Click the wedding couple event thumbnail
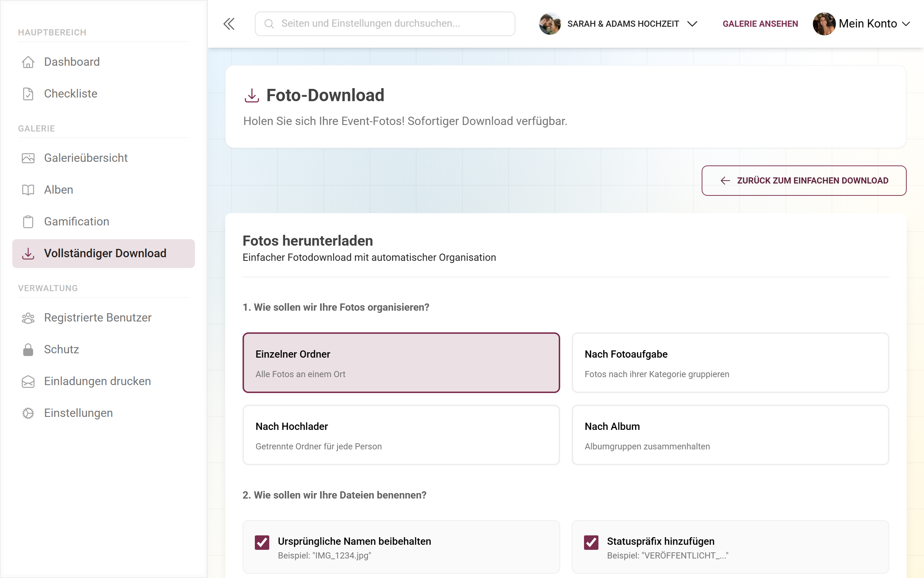Image resolution: width=924 pixels, height=578 pixels. pos(549,24)
